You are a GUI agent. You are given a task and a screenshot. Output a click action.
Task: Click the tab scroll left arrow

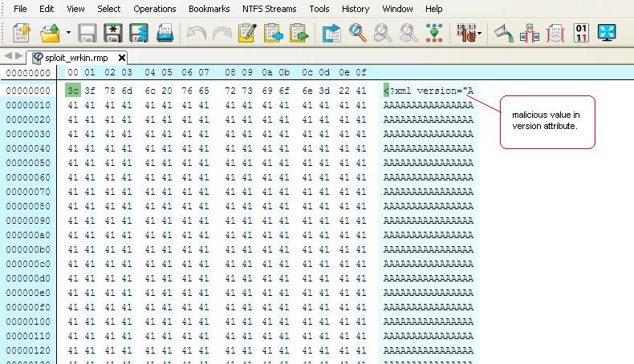point(8,56)
